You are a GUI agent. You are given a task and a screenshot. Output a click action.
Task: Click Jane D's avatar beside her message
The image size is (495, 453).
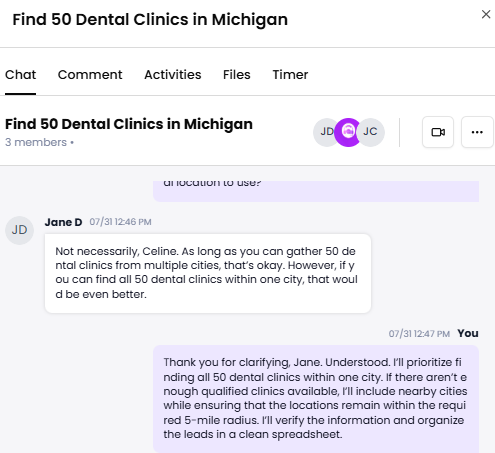point(19,230)
